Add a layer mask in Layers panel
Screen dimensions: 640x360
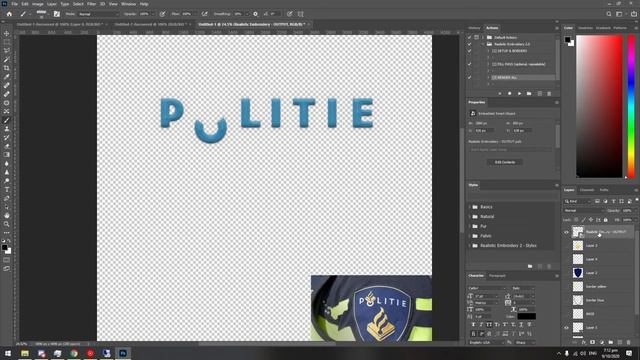click(593, 342)
